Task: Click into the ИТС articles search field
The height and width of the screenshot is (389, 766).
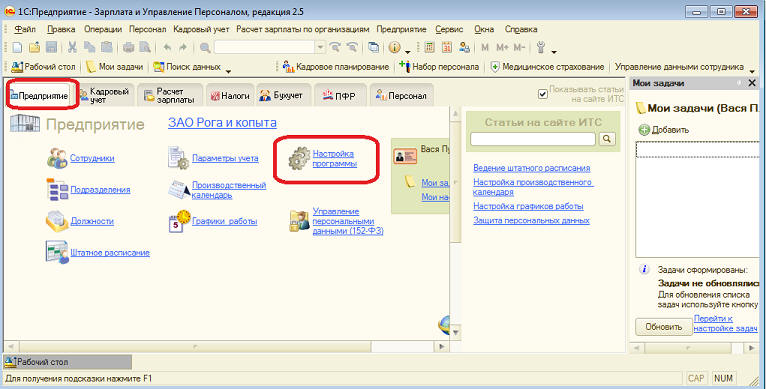Action: point(532,139)
